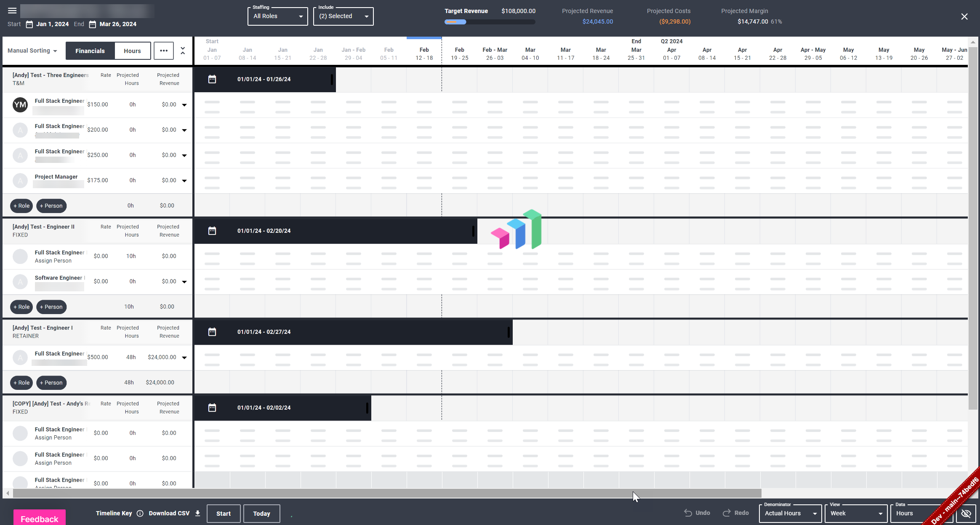
Task: Select the Feb 12 - 18 week column
Action: [424, 53]
